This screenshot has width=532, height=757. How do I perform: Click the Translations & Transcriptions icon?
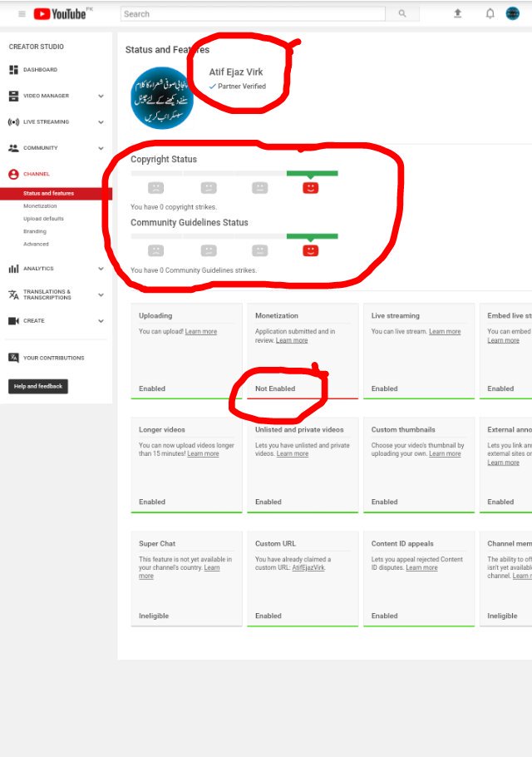pos(13,294)
